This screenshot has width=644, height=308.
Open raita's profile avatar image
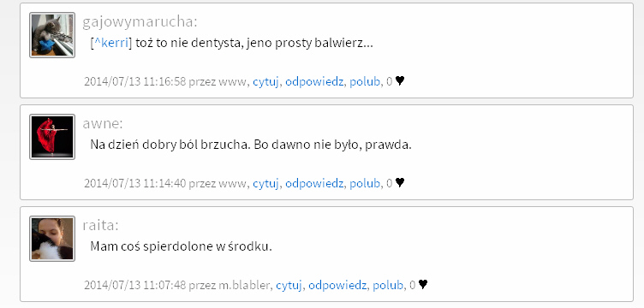[52, 239]
